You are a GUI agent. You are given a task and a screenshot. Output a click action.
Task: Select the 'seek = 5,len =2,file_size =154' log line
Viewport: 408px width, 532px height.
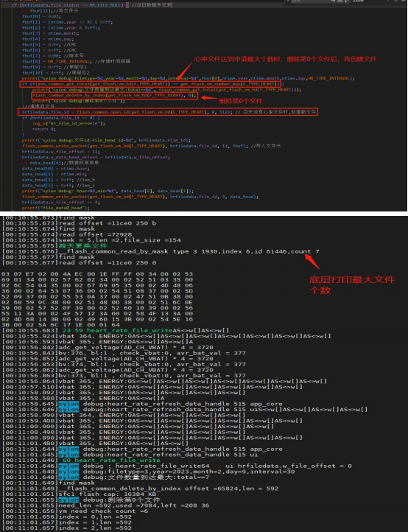coord(91,240)
